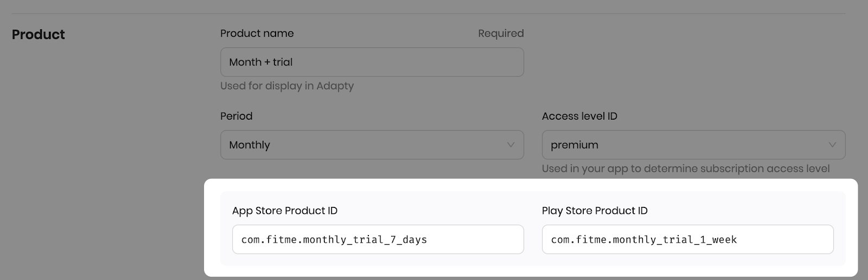Click the subscription access level helper text
868x280 pixels.
(685, 168)
